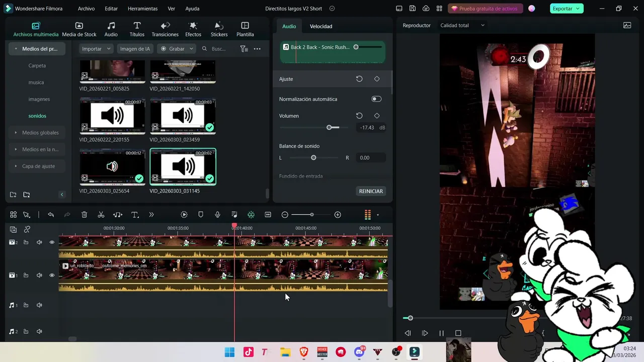Mute video track 1 audio
Viewport: 644px width, 362px height.
coord(39,276)
